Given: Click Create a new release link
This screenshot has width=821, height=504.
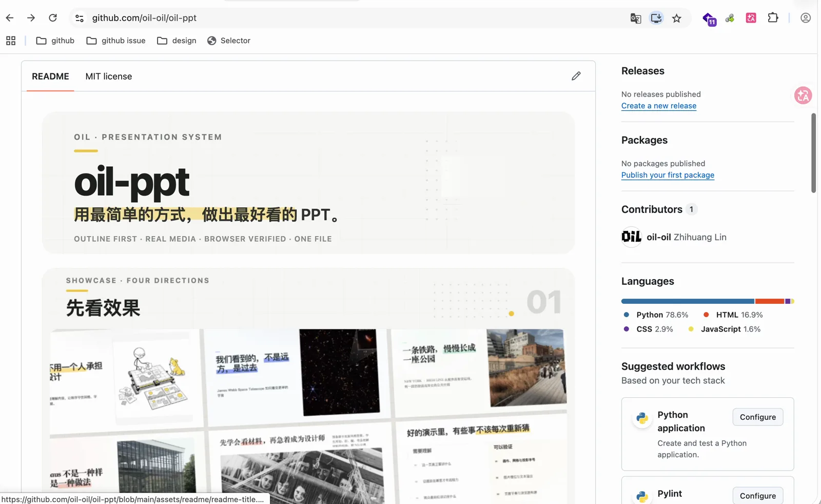Looking at the screenshot, I should click(x=659, y=106).
